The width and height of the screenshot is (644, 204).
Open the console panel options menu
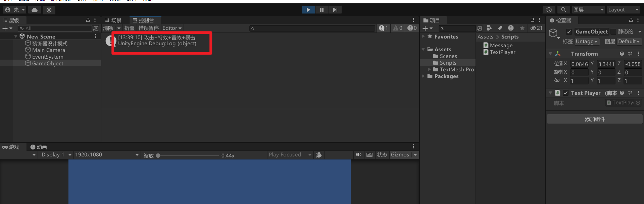pos(413,20)
